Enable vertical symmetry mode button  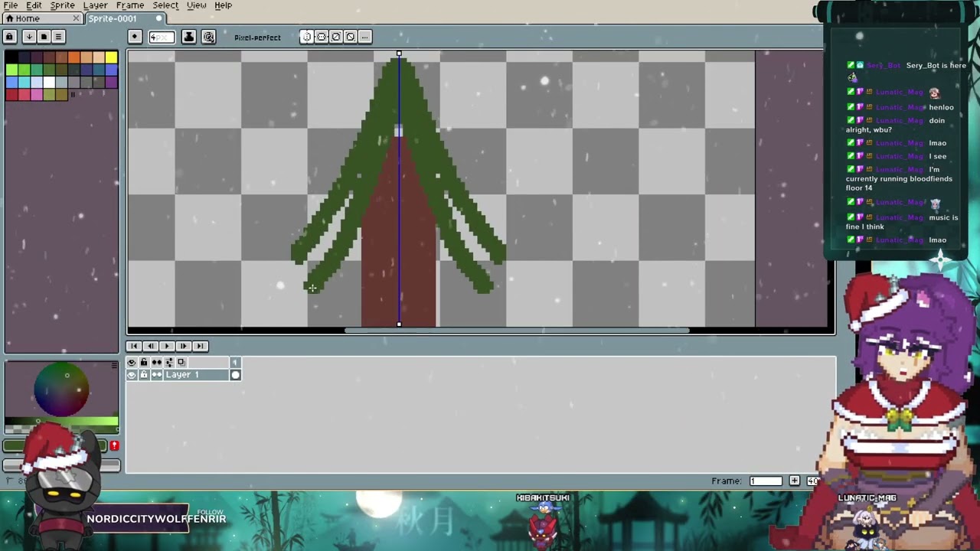[306, 37]
